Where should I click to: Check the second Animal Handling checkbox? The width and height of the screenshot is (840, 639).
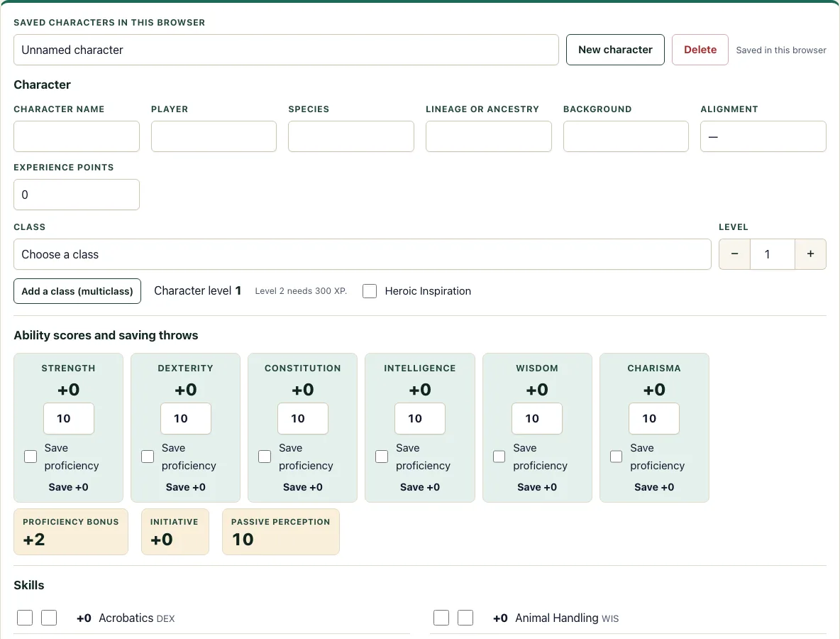tap(465, 618)
